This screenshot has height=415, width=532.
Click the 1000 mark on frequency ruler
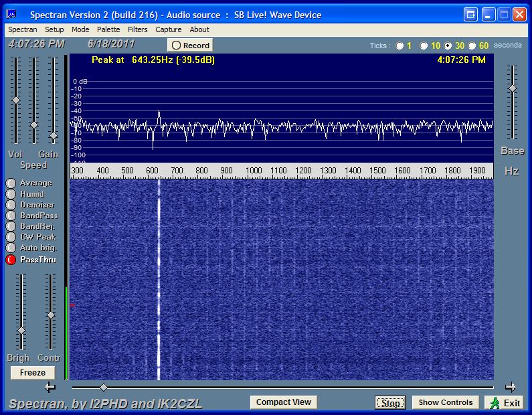(254, 170)
